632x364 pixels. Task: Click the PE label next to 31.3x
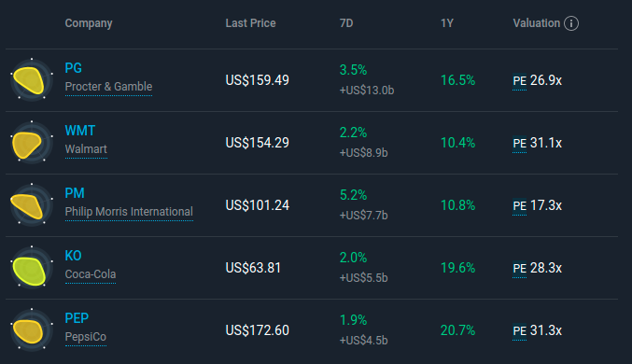pyautogui.click(x=520, y=331)
